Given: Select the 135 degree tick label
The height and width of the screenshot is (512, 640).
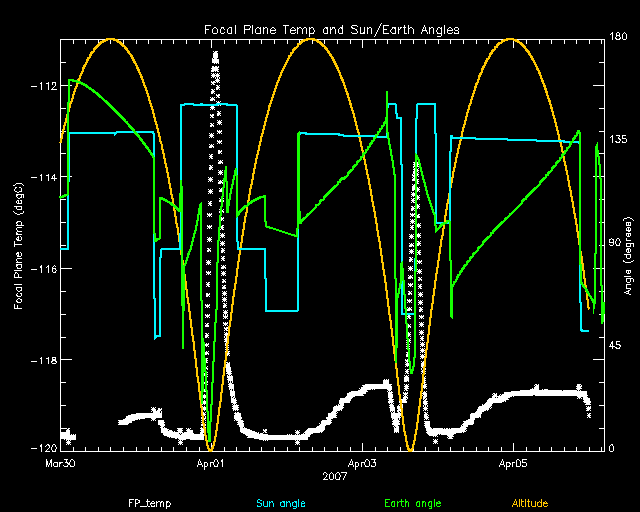Looking at the screenshot, I should (618, 141).
